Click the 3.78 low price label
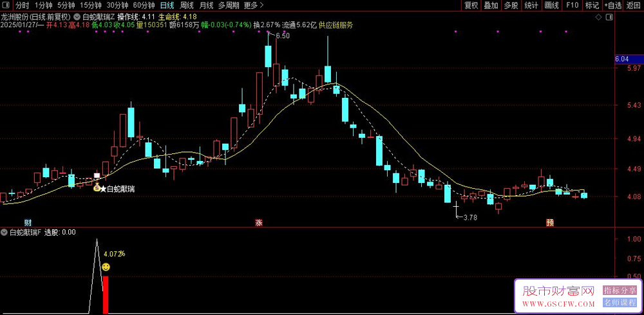 pyautogui.click(x=470, y=218)
